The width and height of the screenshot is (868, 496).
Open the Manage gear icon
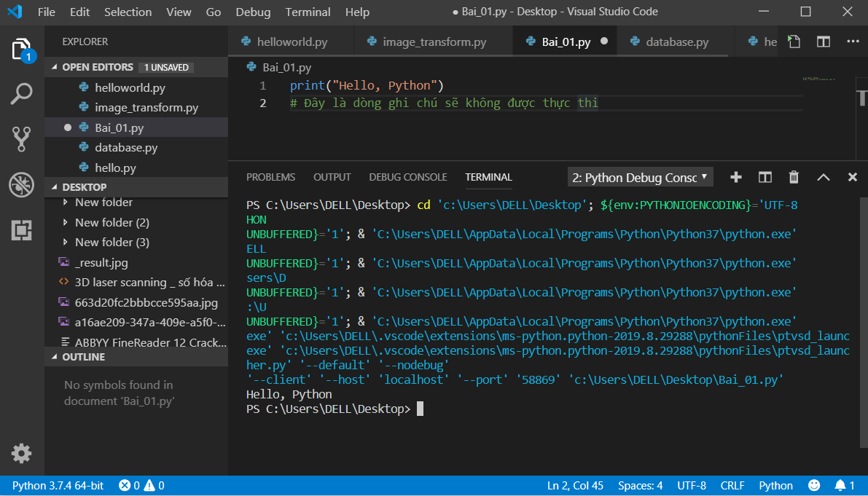22,453
